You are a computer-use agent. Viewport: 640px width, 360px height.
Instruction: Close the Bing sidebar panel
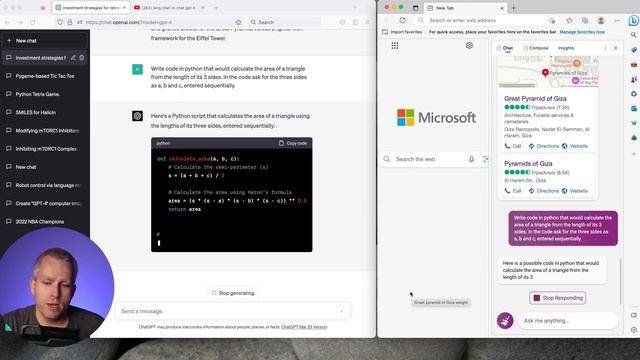click(x=616, y=48)
